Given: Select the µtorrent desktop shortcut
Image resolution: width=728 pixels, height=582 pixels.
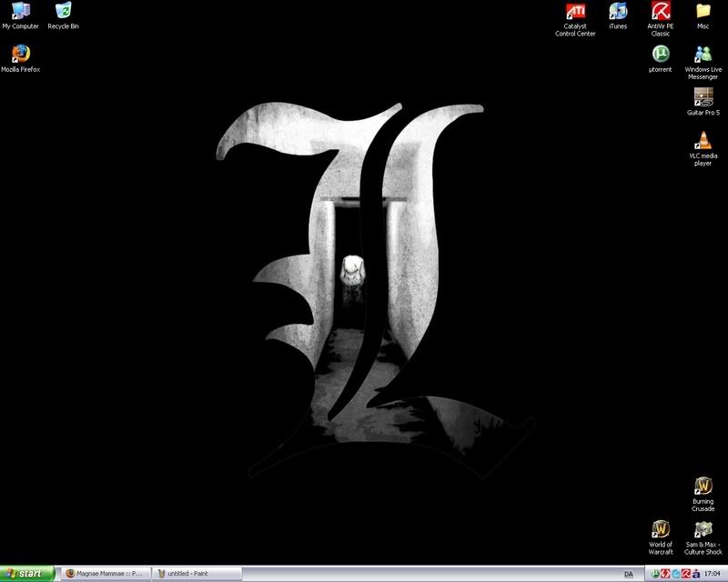Looking at the screenshot, I should 661,58.
